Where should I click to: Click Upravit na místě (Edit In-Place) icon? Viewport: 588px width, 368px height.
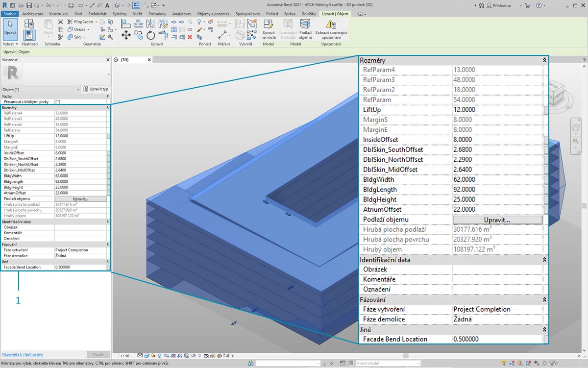coord(268,29)
